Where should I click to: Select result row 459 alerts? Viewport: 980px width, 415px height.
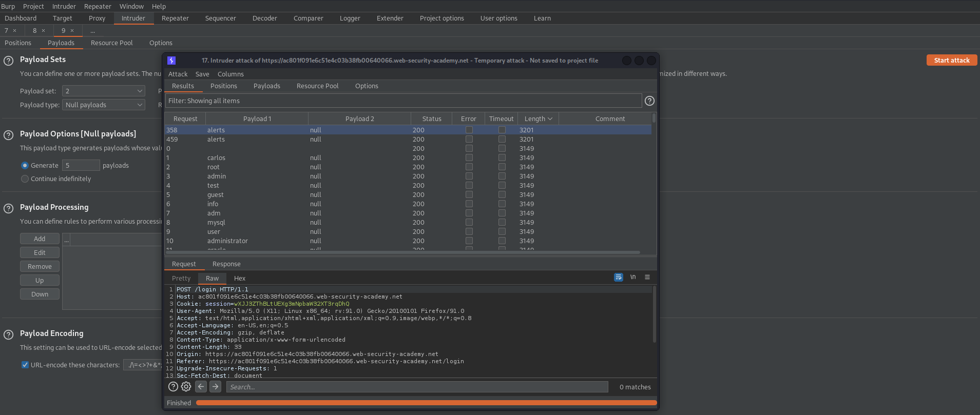[408, 139]
